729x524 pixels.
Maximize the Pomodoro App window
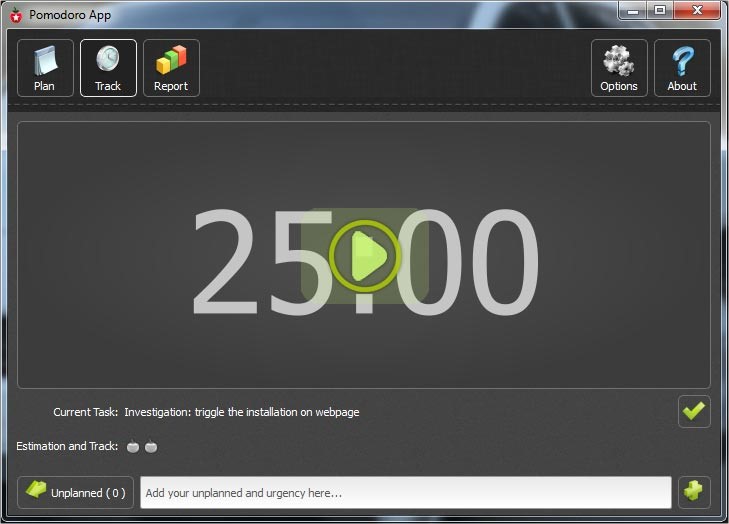659,11
